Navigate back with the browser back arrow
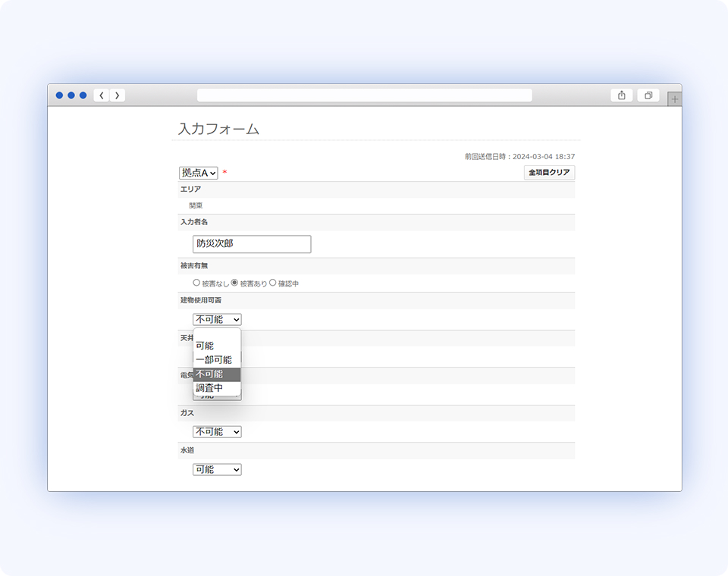 point(101,95)
